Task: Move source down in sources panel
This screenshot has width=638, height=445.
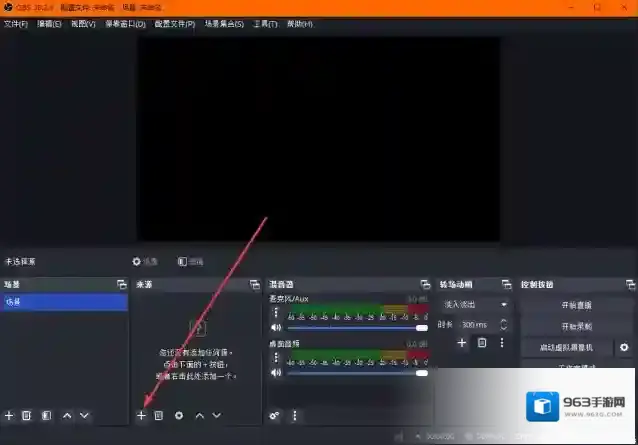Action: point(217,415)
